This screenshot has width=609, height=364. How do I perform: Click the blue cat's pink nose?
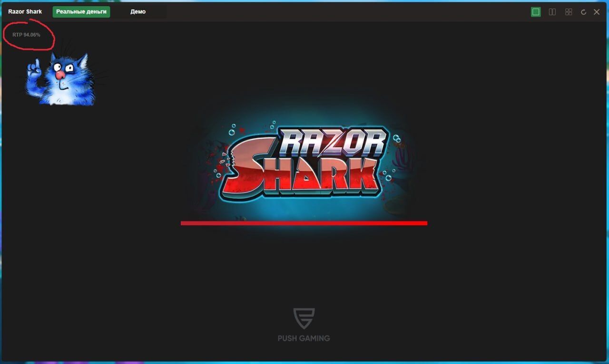(60, 75)
